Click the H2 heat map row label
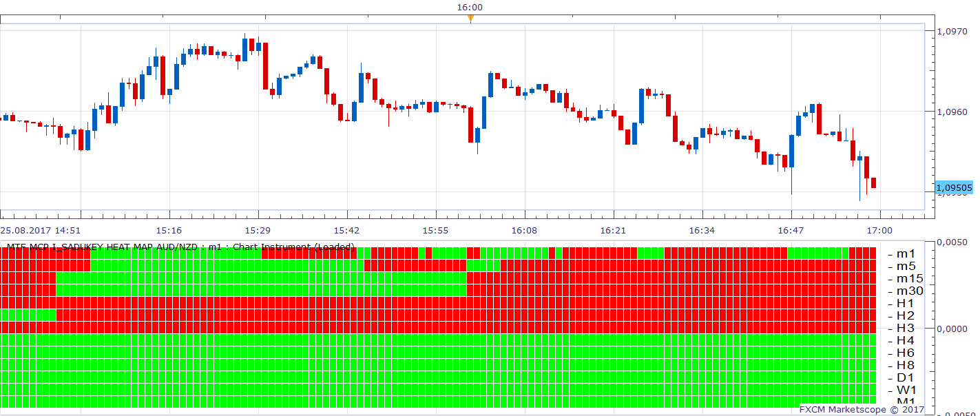Screen dimensions: 980x416 (905, 316)
